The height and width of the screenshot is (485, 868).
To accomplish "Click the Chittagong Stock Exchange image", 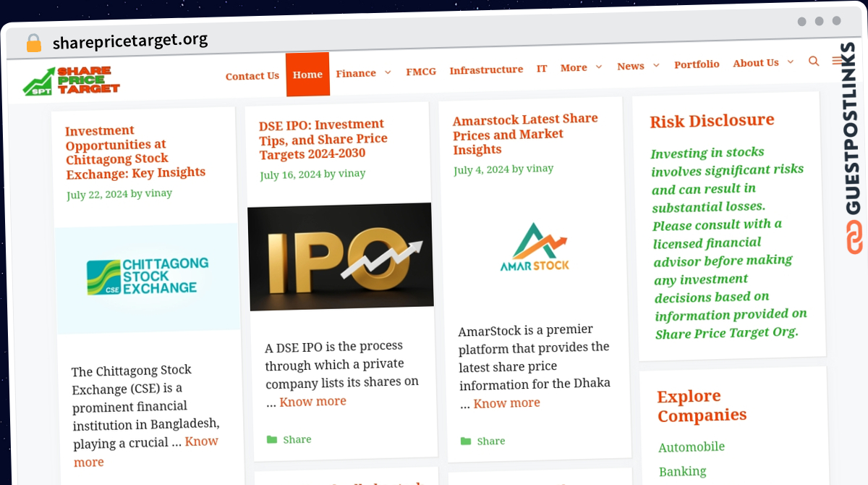I will tap(148, 278).
